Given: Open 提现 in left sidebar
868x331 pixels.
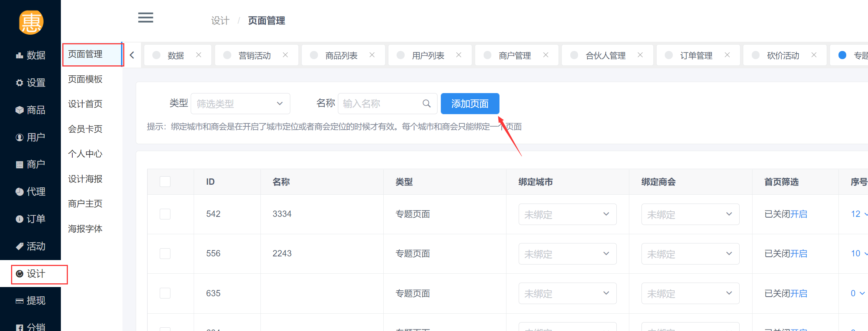Looking at the screenshot, I should pyautogui.click(x=31, y=301).
